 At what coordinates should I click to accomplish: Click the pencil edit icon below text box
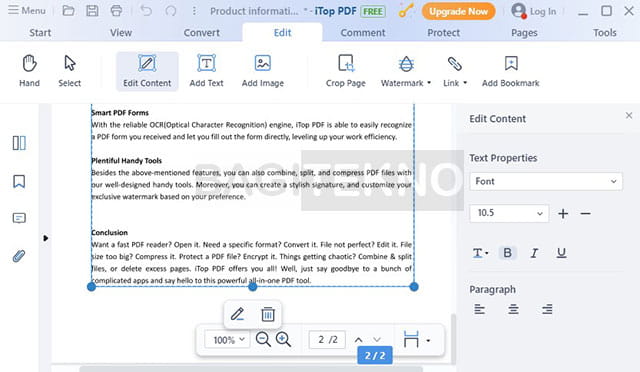point(238,314)
